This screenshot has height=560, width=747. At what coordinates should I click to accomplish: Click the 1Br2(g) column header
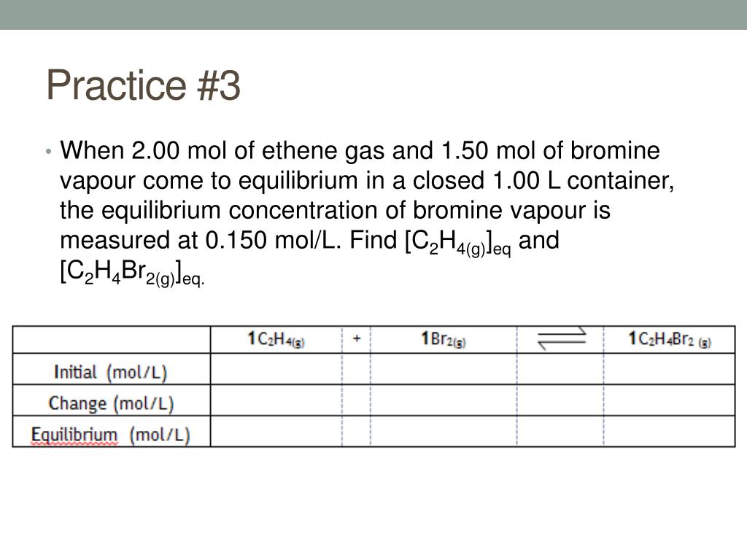coord(444,339)
